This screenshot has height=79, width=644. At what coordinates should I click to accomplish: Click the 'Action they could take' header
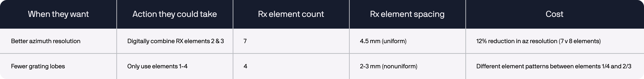[x=175, y=14]
